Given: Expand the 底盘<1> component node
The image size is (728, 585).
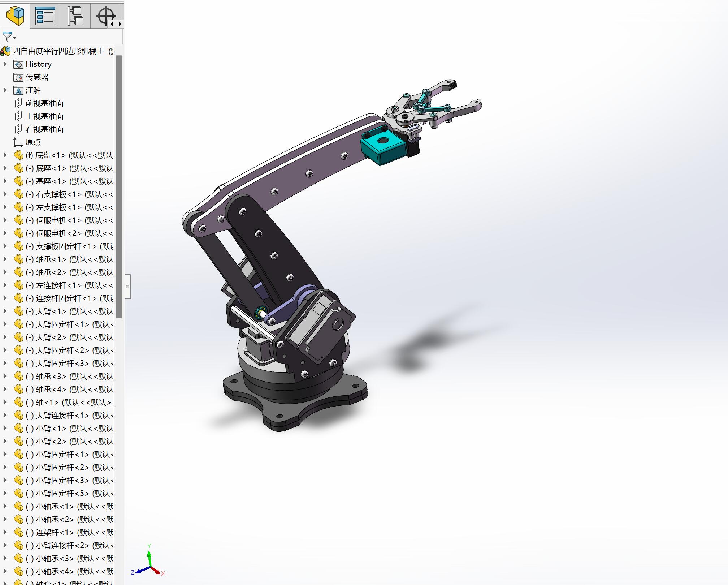Looking at the screenshot, I should [5, 155].
